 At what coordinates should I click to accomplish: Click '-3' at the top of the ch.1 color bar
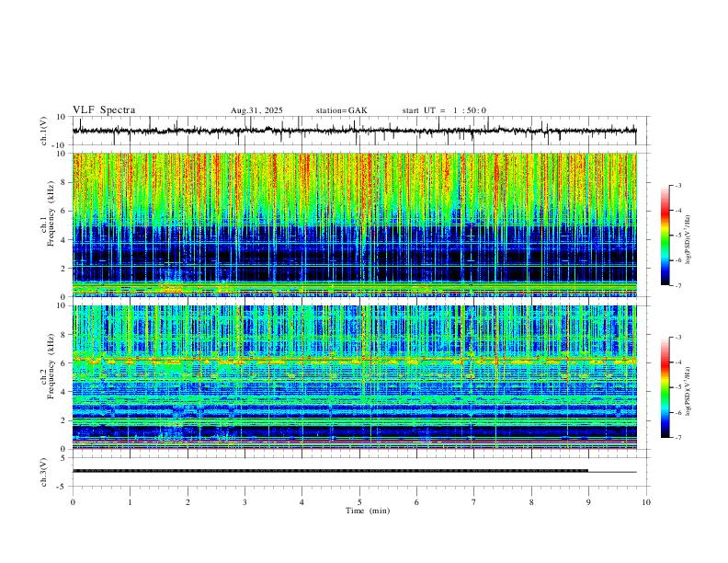(x=677, y=185)
